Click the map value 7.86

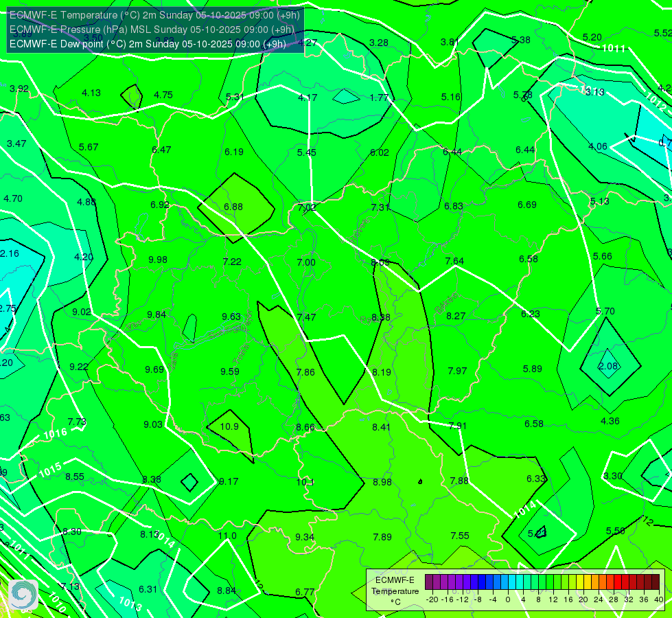305,372
